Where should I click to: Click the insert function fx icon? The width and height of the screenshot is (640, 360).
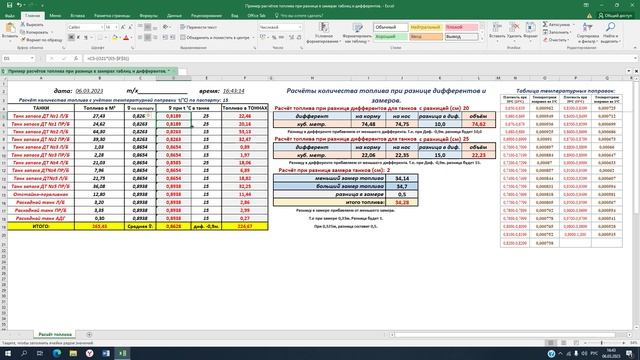click(x=76, y=58)
